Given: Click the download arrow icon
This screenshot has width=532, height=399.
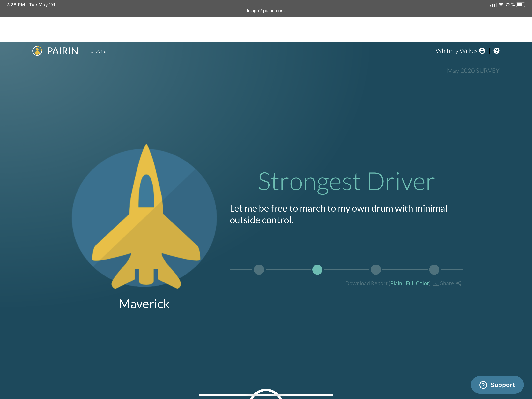Looking at the screenshot, I should click(436, 283).
